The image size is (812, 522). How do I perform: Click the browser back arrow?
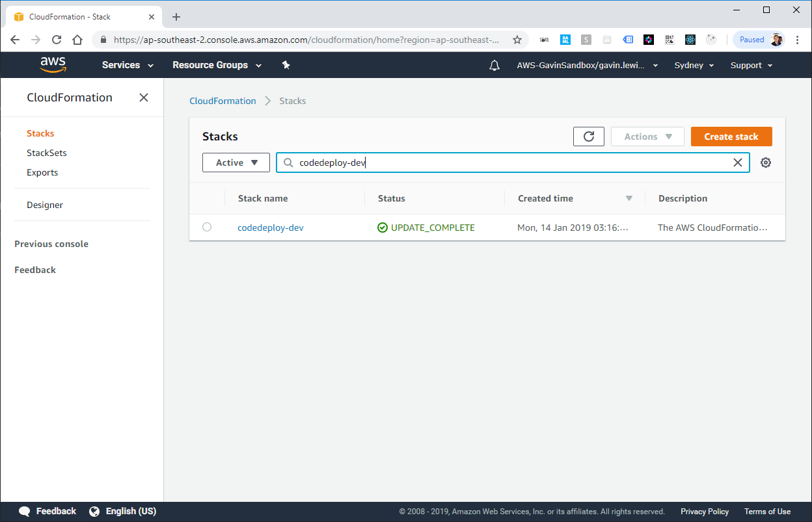[x=15, y=40]
